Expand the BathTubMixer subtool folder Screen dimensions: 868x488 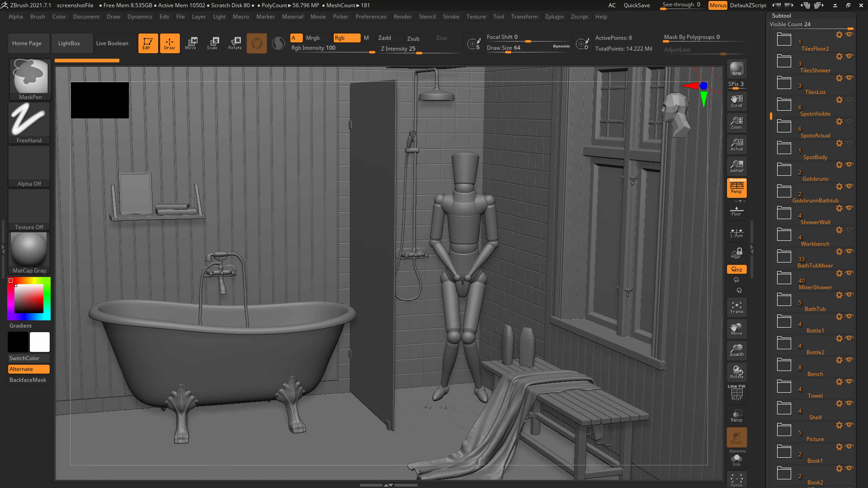click(784, 256)
